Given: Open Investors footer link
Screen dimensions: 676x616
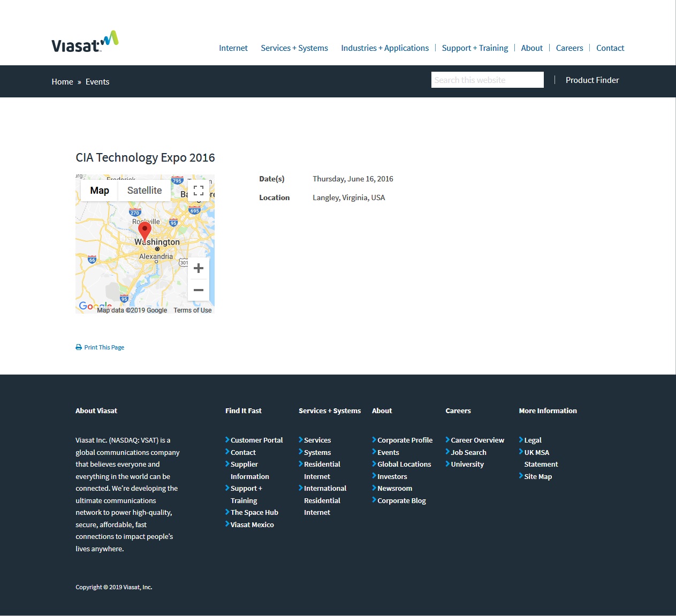Looking at the screenshot, I should coord(392,477).
